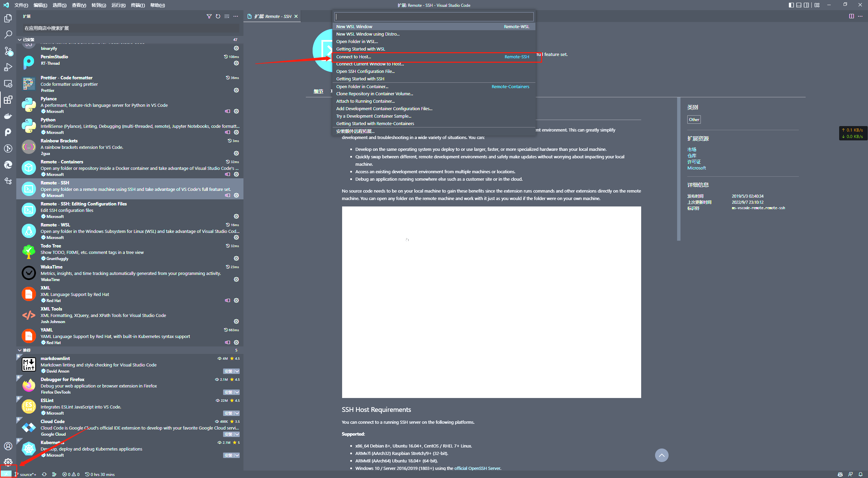Open the Manage gear in activity bar
This screenshot has width=868, height=478.
[8, 462]
